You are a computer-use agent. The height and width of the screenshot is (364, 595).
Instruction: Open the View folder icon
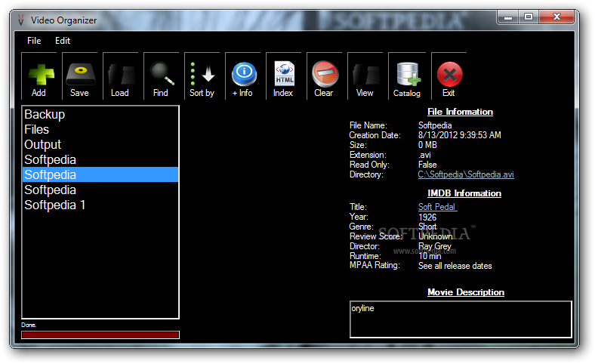tap(365, 75)
